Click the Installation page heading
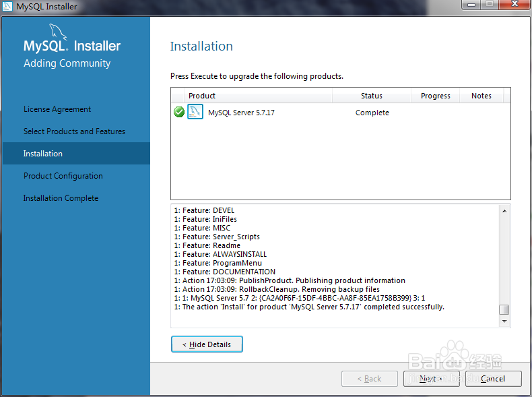Screen dimensions: 532x397 201,47
